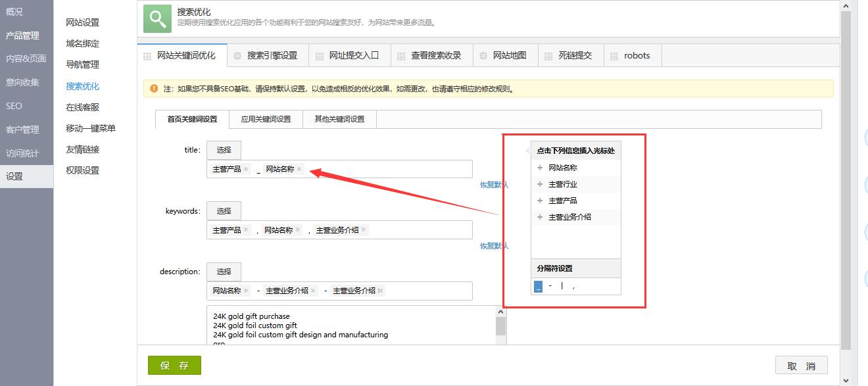Click 恢复默认 link under keywords field
Image resolution: width=868 pixels, height=386 pixels.
click(x=494, y=246)
